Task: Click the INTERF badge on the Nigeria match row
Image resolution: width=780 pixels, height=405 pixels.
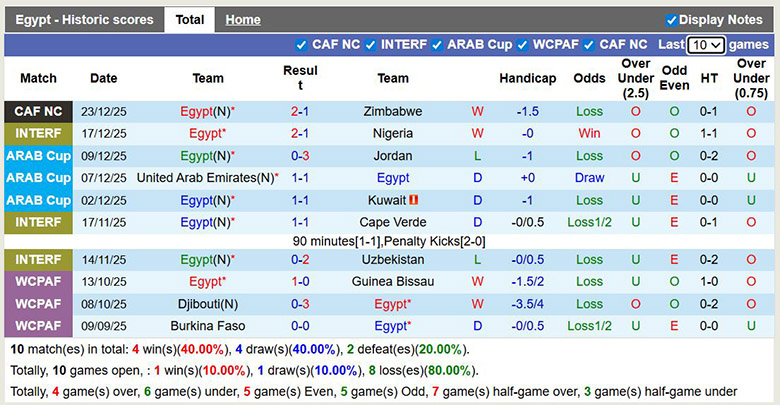Action: [x=38, y=134]
